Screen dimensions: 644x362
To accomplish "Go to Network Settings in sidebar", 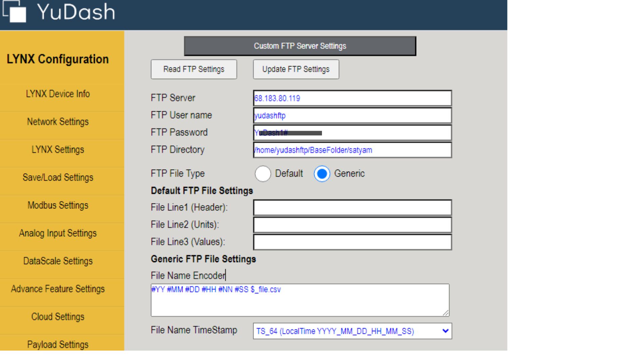I will 58,122.
